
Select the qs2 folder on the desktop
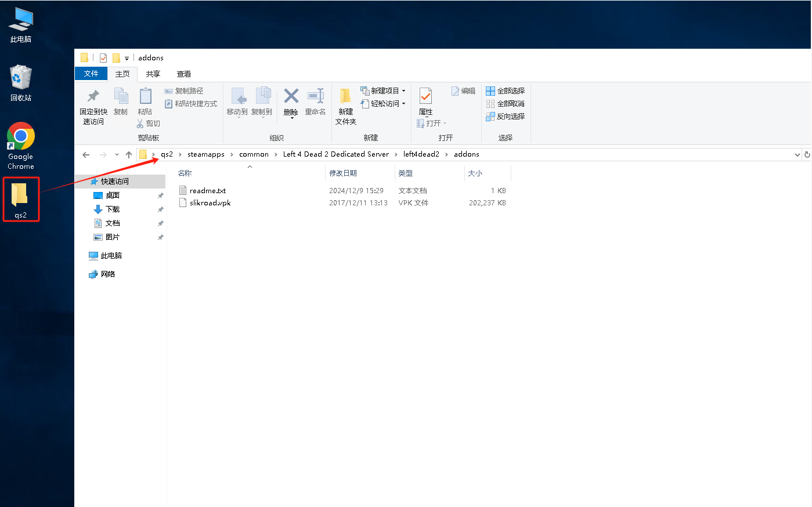coord(21,200)
